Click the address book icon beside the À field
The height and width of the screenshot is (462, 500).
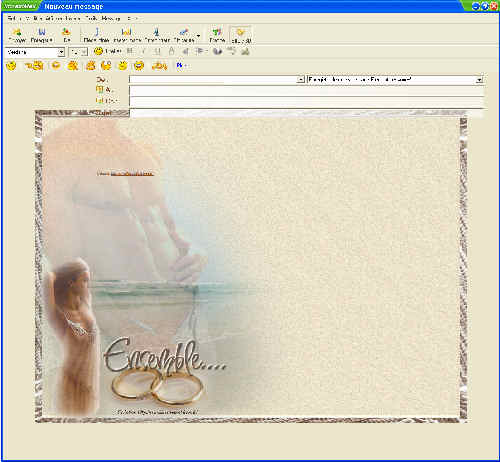pos(99,89)
